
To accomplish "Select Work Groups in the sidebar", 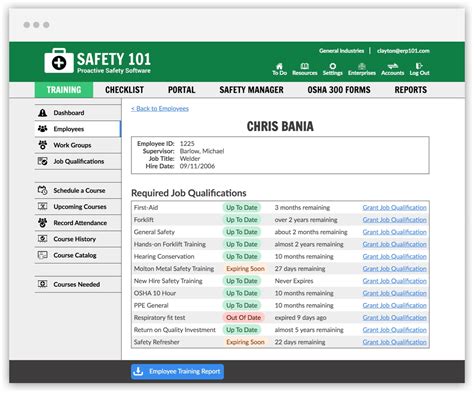I will coord(78,145).
